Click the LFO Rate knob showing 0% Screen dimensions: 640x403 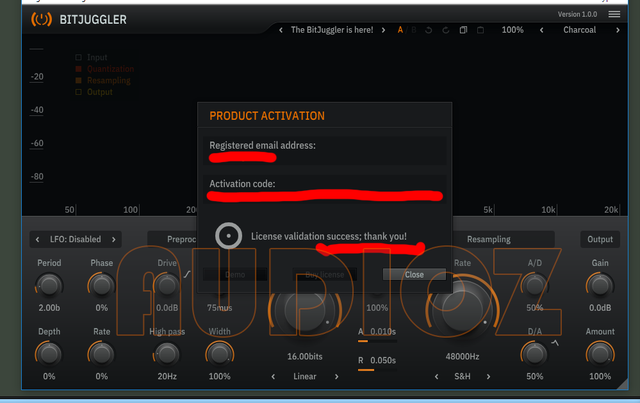(x=101, y=354)
